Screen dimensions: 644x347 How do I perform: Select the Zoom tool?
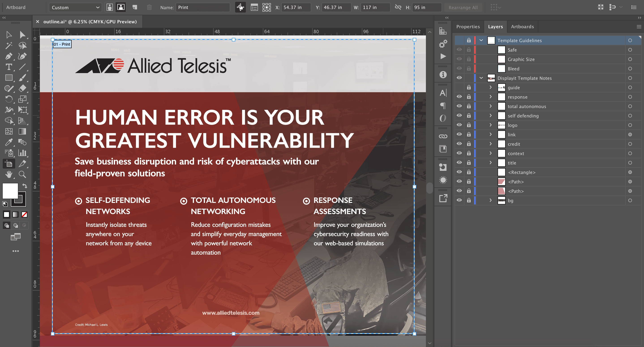point(22,174)
